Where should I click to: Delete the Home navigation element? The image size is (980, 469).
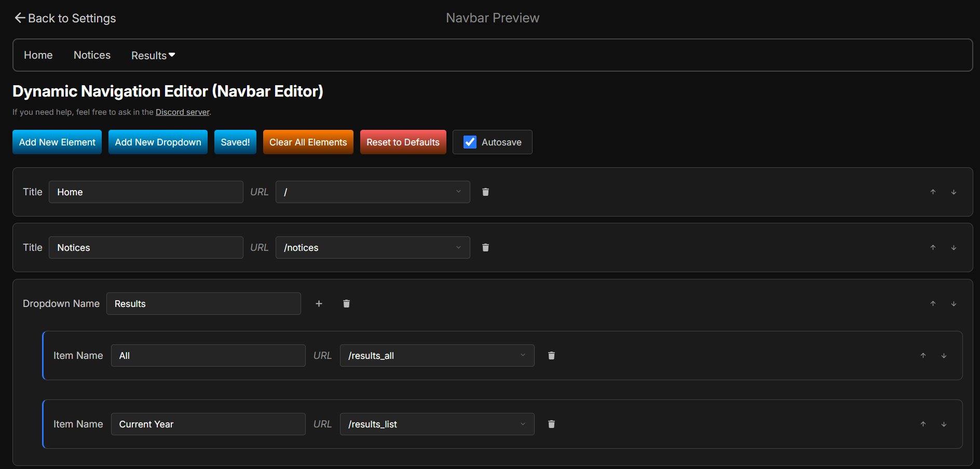pos(485,192)
